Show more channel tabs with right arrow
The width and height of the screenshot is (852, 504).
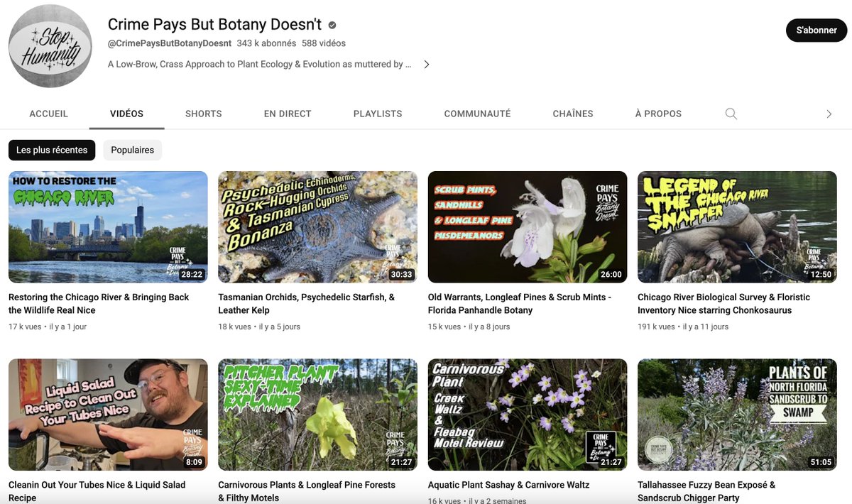click(828, 114)
